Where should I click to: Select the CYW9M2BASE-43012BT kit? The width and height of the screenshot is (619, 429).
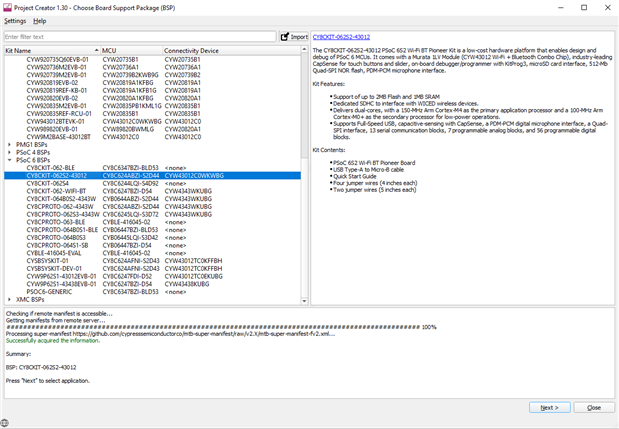point(152,137)
